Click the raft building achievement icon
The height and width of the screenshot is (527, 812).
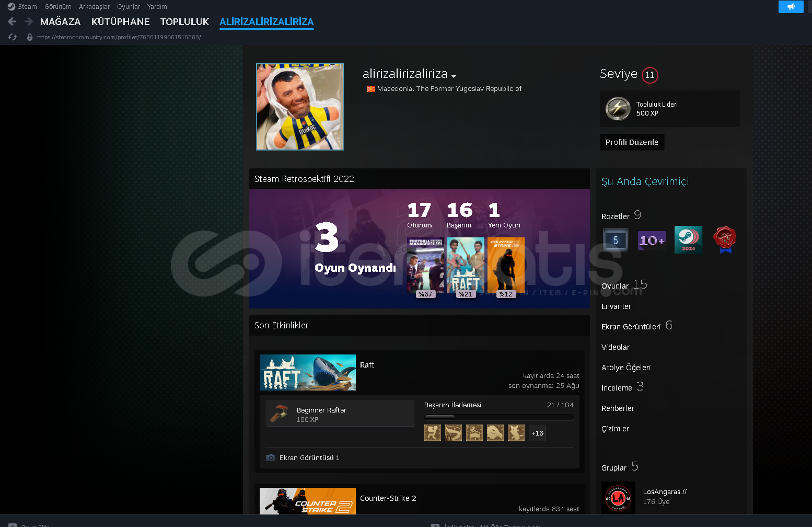coord(474,433)
